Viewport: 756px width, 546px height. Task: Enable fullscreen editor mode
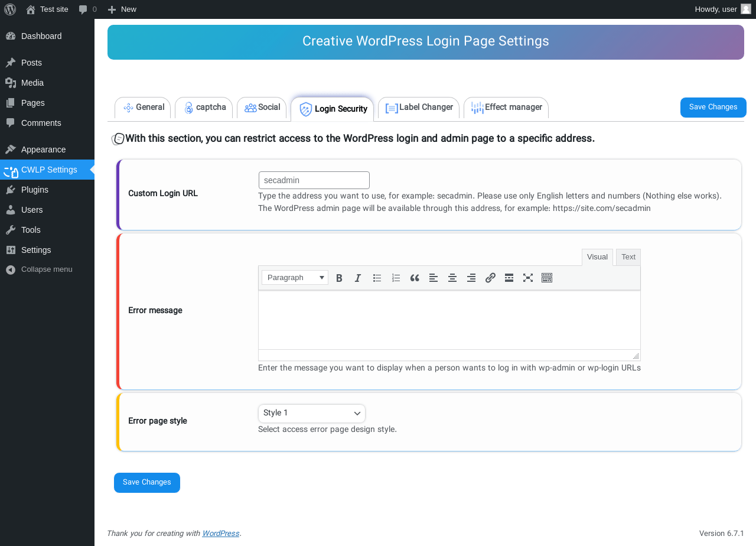528,278
